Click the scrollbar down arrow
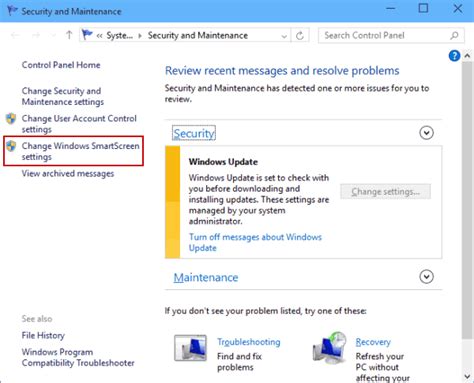474x383 pixels. pyautogui.click(x=467, y=377)
